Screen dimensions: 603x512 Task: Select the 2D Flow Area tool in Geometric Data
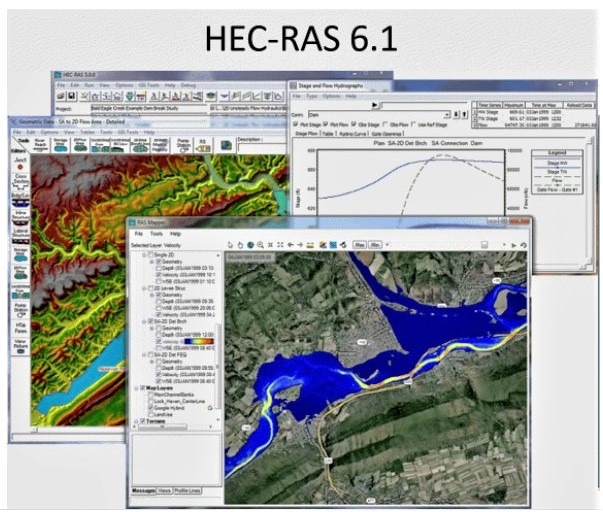pyautogui.click(x=80, y=145)
